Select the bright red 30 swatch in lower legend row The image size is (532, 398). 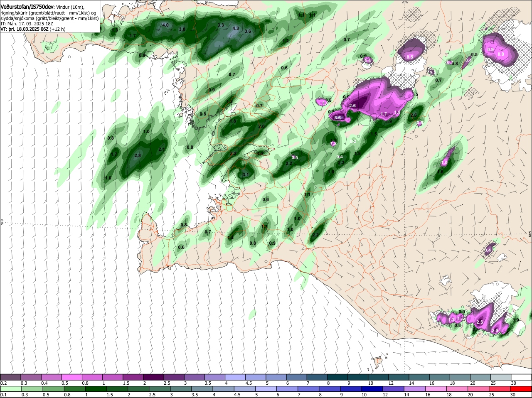[521, 389]
